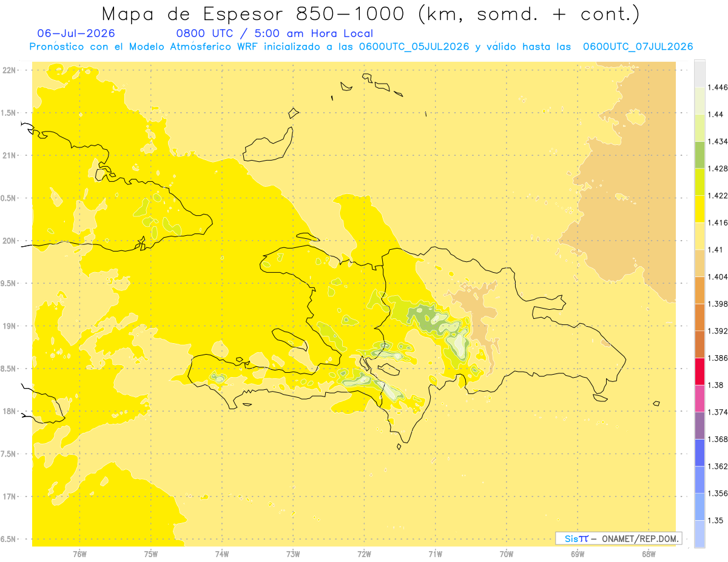Click the colorbar value 1.356
728x562 pixels.
(717, 493)
